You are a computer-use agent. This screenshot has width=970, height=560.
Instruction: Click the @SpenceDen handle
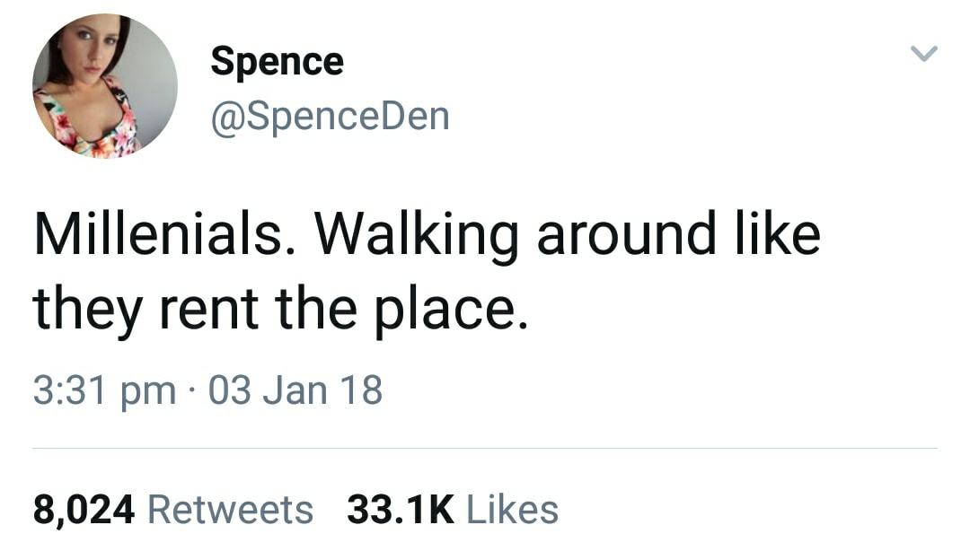pos(329,117)
